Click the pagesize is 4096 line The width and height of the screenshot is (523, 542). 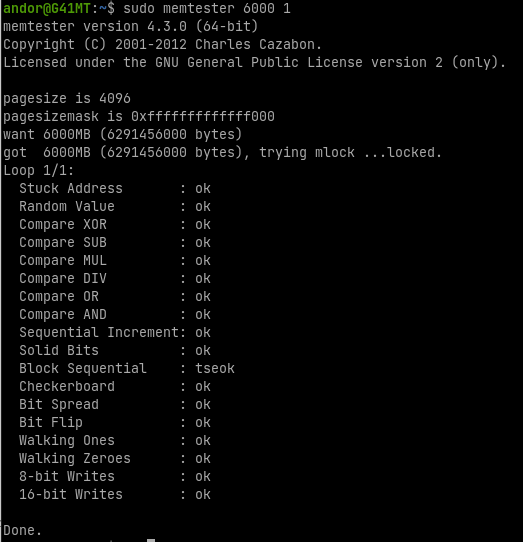click(x=67, y=99)
